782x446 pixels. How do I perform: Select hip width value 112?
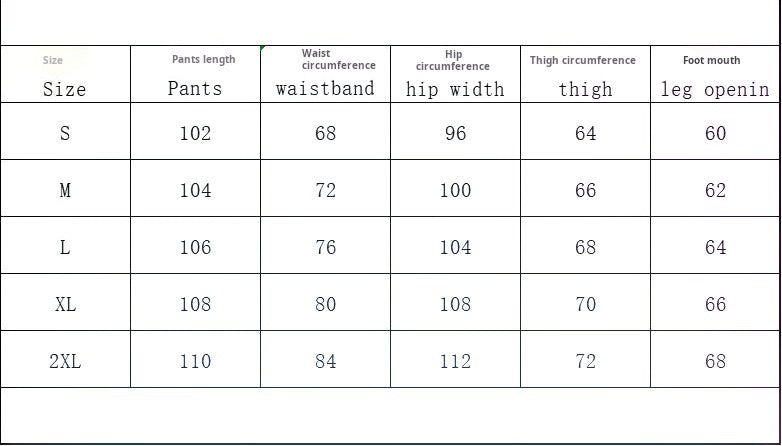click(456, 361)
